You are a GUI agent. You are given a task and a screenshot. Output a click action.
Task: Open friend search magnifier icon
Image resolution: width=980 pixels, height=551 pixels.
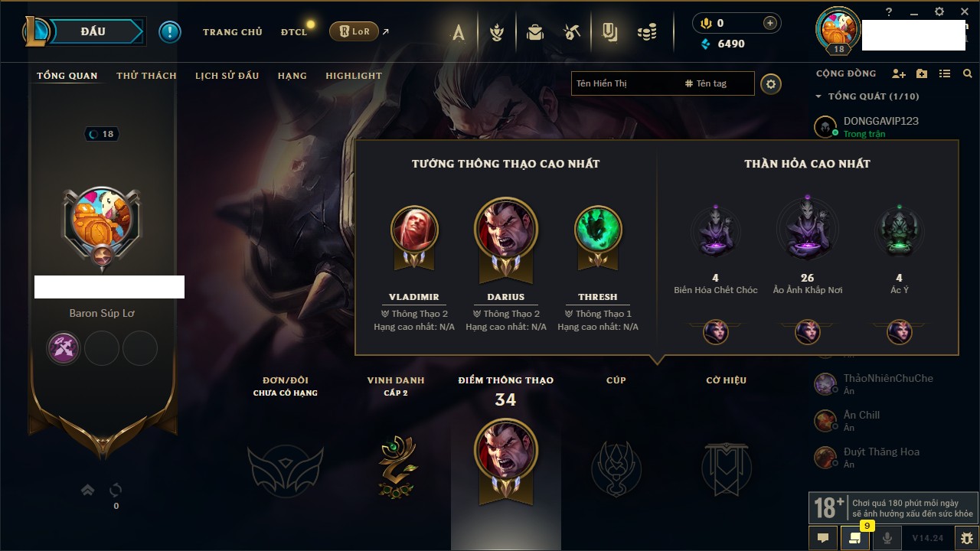968,73
